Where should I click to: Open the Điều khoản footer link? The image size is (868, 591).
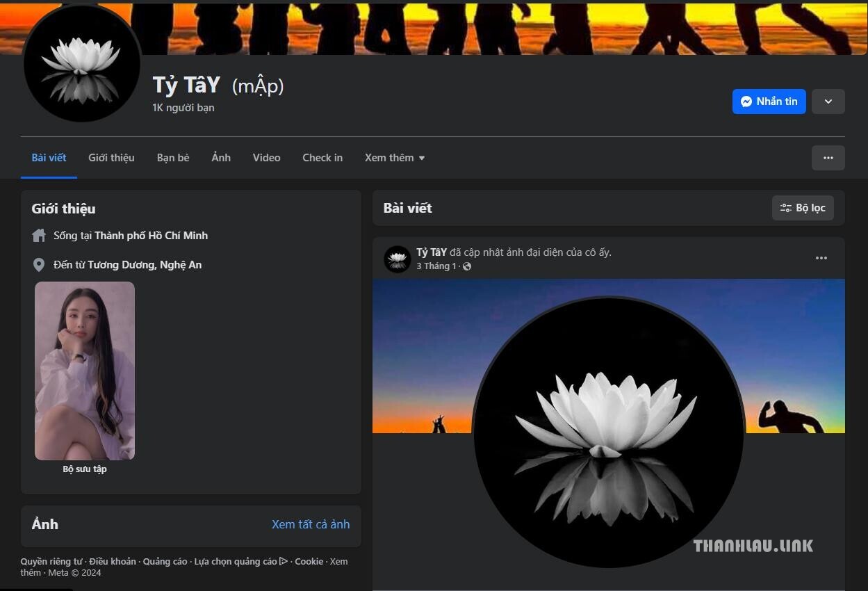(x=113, y=562)
